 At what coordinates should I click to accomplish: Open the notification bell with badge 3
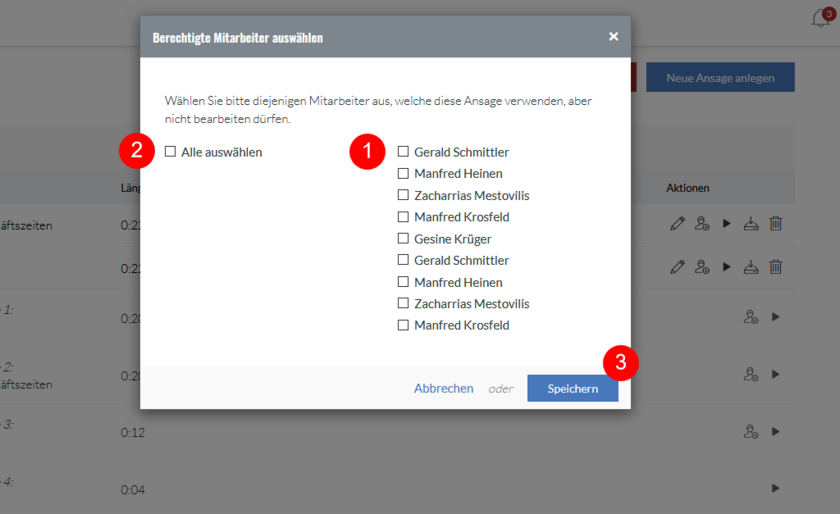[821, 18]
